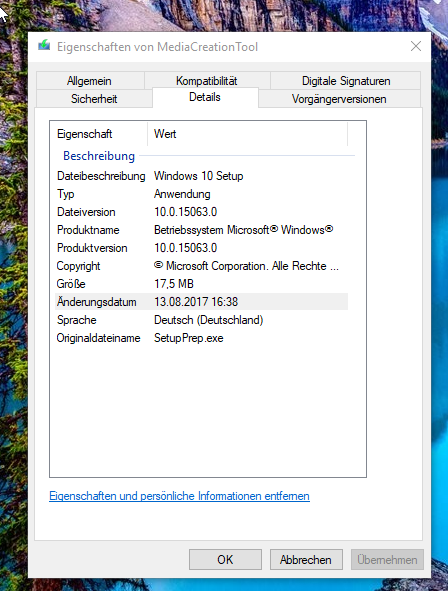The height and width of the screenshot is (591, 448).
Task: Click the value Anwendung
Action: click(182, 194)
